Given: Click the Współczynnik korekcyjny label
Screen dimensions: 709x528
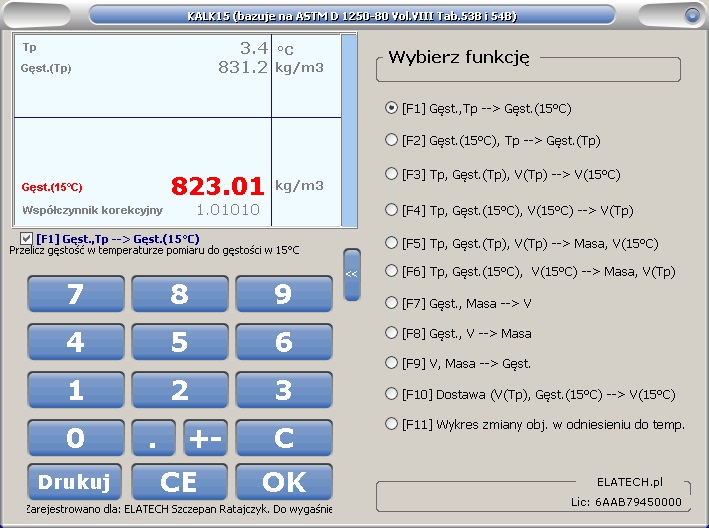Looking at the screenshot, I should pos(92,210).
